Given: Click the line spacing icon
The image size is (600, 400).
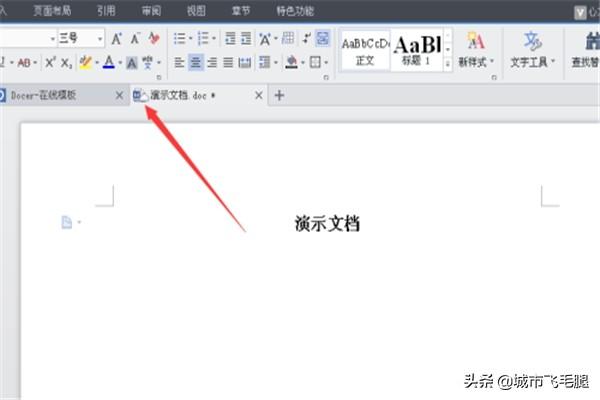Looking at the screenshot, I should click(264, 62).
